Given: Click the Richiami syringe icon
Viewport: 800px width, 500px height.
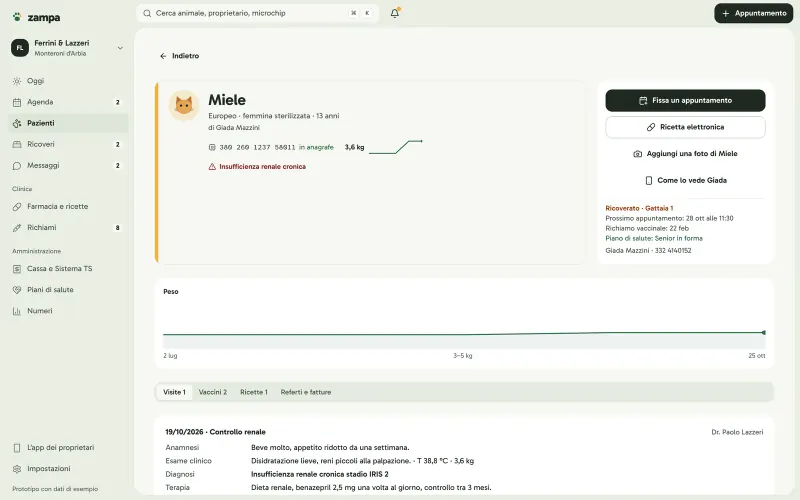Looking at the screenshot, I should coord(17,228).
